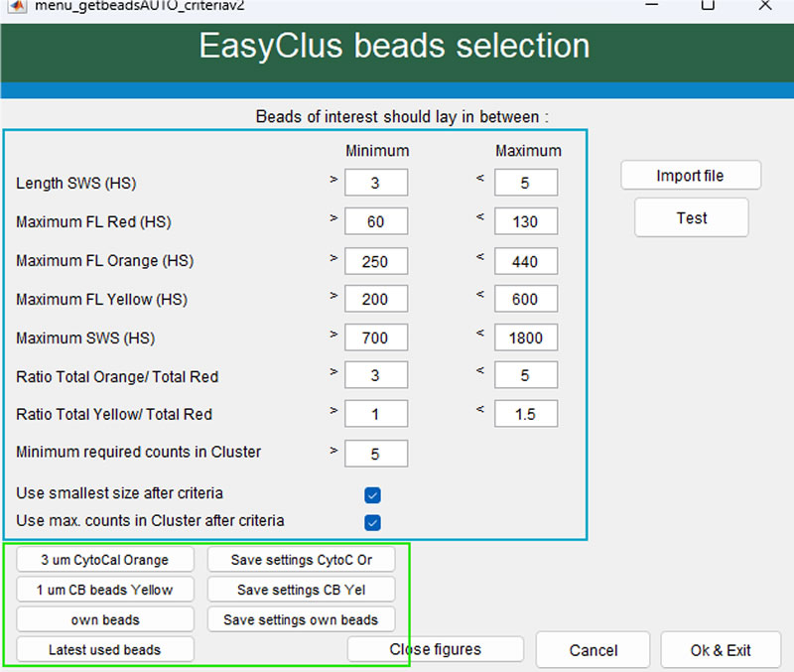Click Save settings CB Yel
This screenshot has width=794, height=672.
(x=302, y=590)
